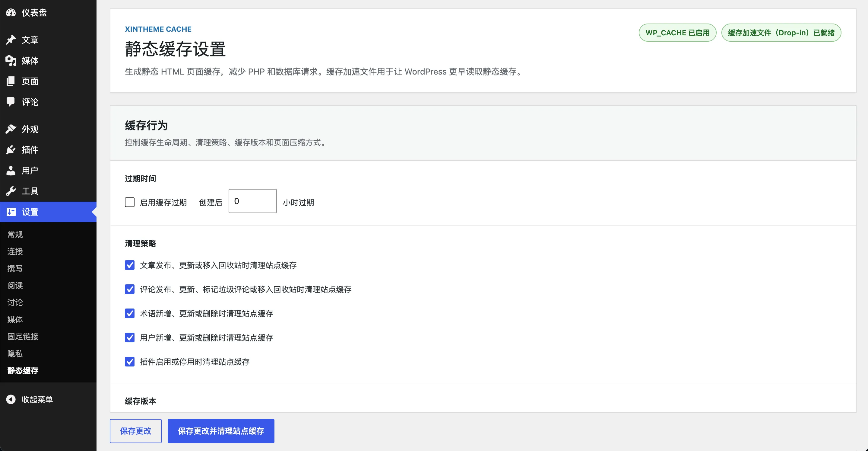Click the 控制缓存生命周期 description text
The height and width of the screenshot is (451, 868).
[226, 143]
